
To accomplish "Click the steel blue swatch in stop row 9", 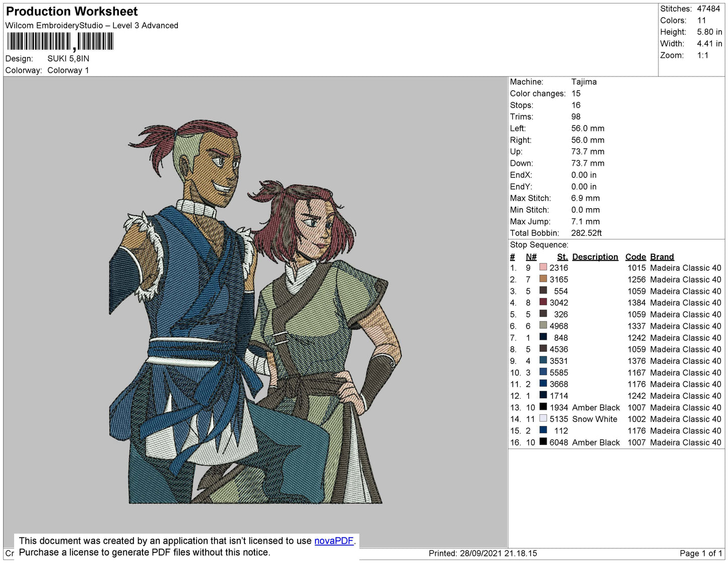I will pos(543,361).
